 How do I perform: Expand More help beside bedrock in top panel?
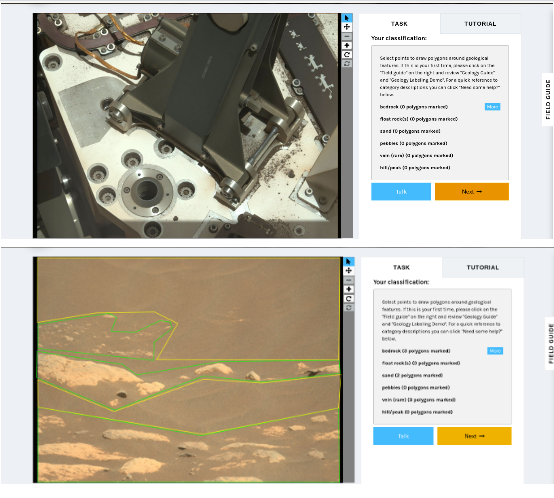(492, 107)
